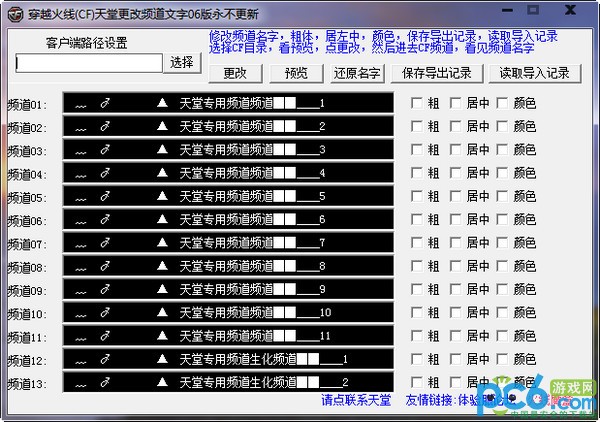
Task: Check 颜色 for 频道07
Action: tap(502, 243)
